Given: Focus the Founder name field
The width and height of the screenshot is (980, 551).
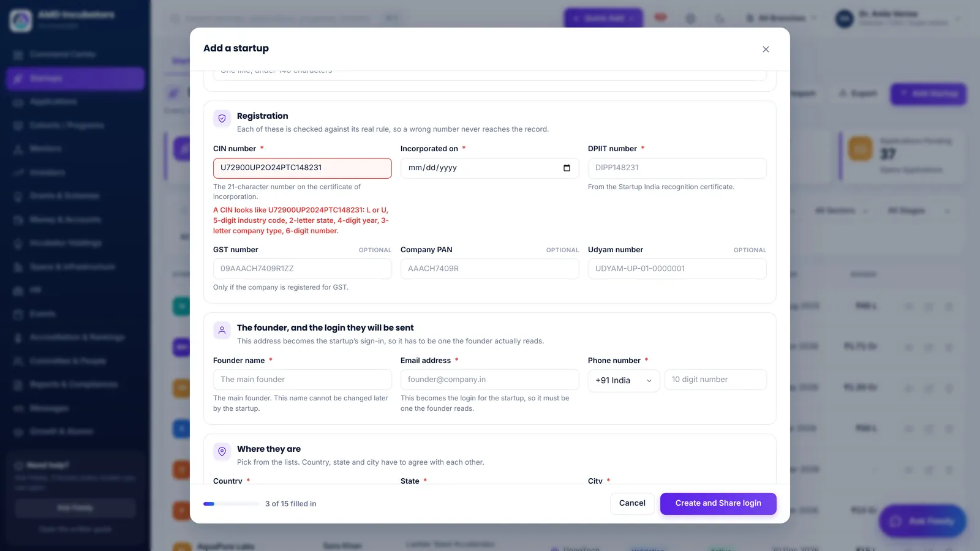Looking at the screenshot, I should pyautogui.click(x=303, y=380).
